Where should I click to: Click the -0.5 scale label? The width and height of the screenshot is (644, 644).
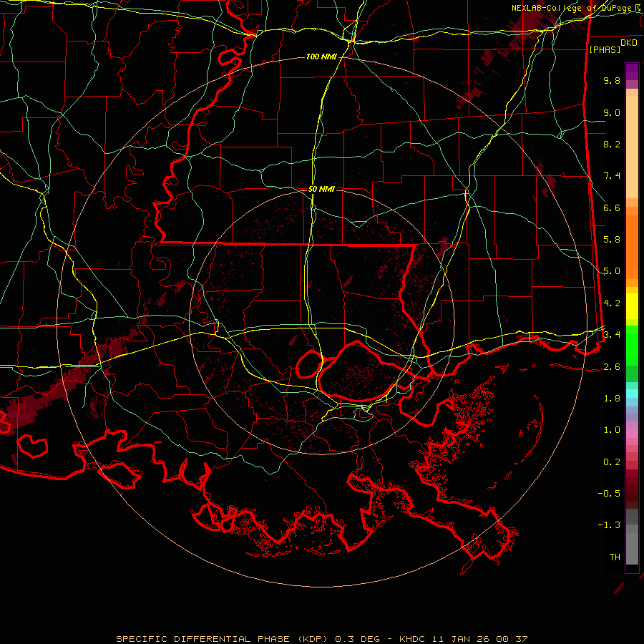[x=609, y=494]
